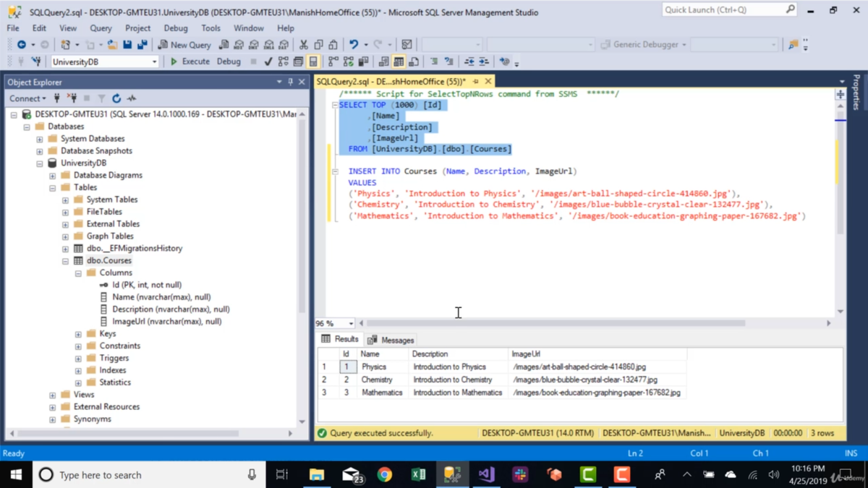Open the UniversityDB database dropdown

point(154,62)
